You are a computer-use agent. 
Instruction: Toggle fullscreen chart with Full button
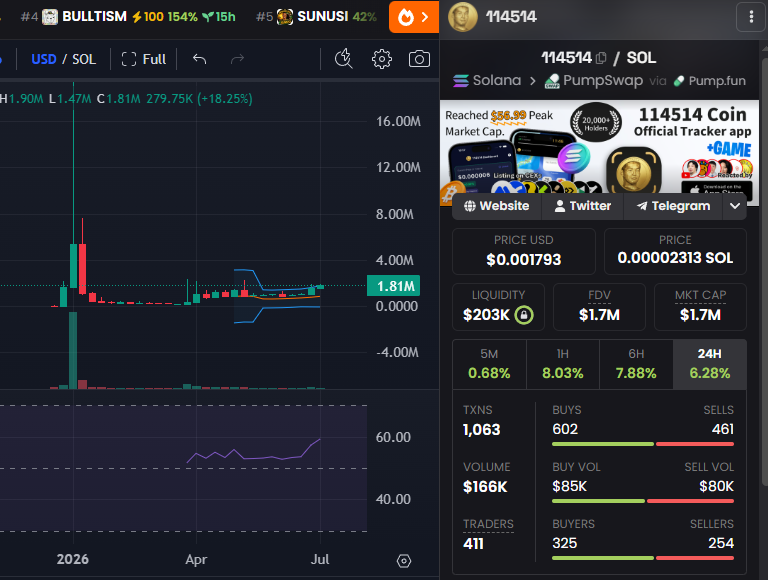pyautogui.click(x=144, y=59)
